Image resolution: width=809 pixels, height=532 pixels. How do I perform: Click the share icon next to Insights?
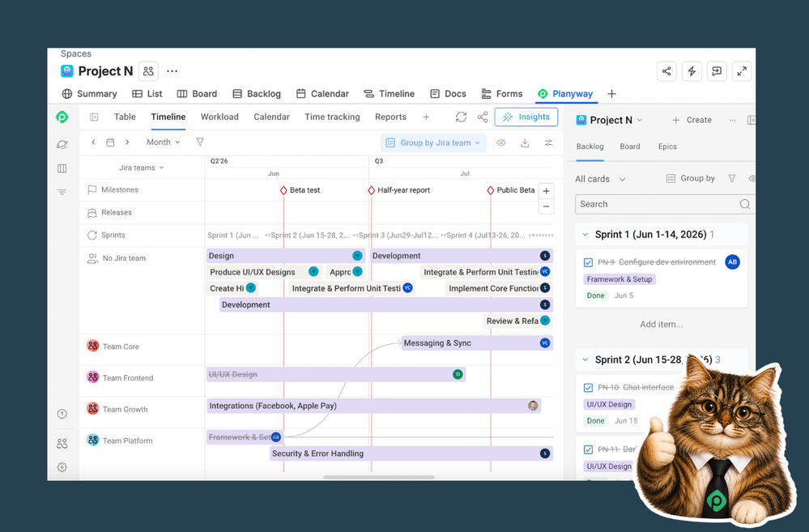tap(483, 117)
